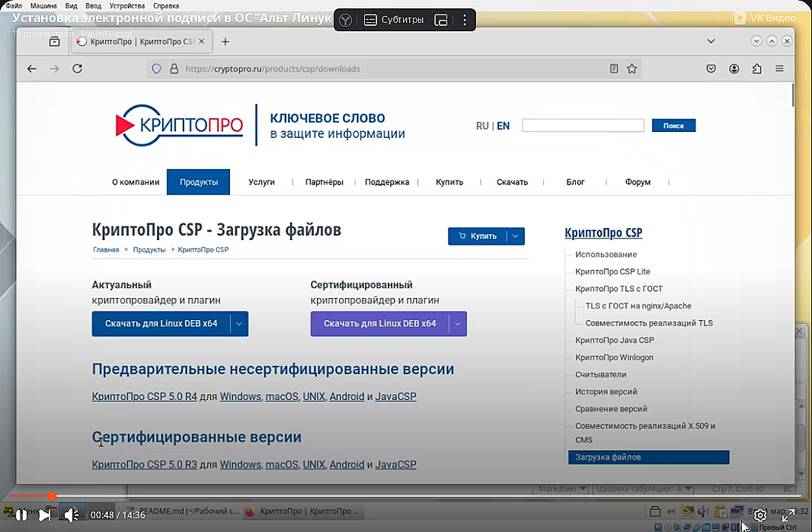The height and width of the screenshot is (532, 812).
Task: Open the extensions puzzle icon
Action: (x=757, y=69)
